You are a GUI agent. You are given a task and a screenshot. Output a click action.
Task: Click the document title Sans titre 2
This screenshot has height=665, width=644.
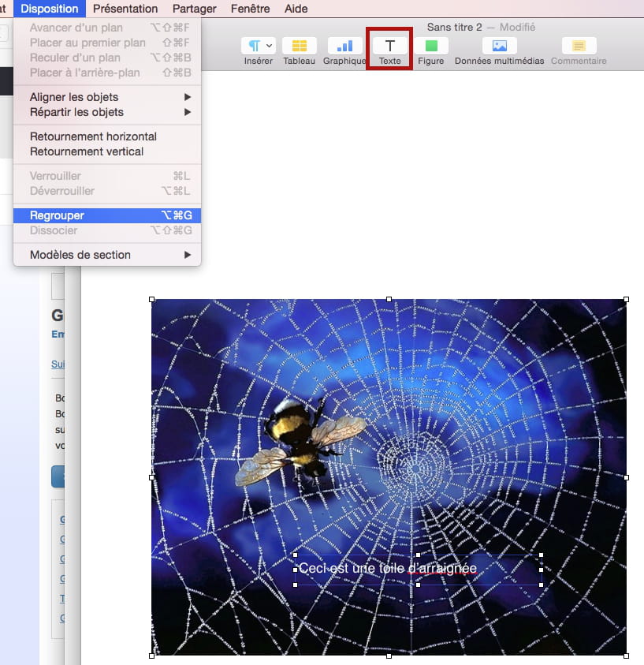tap(454, 27)
